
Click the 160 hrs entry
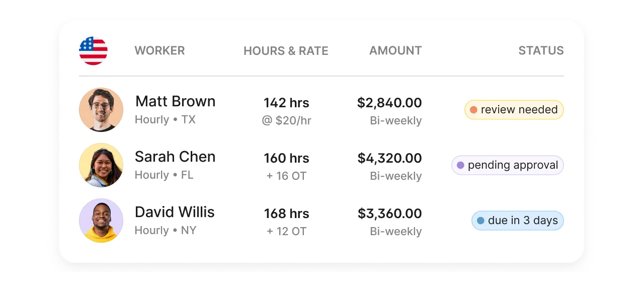click(x=286, y=159)
